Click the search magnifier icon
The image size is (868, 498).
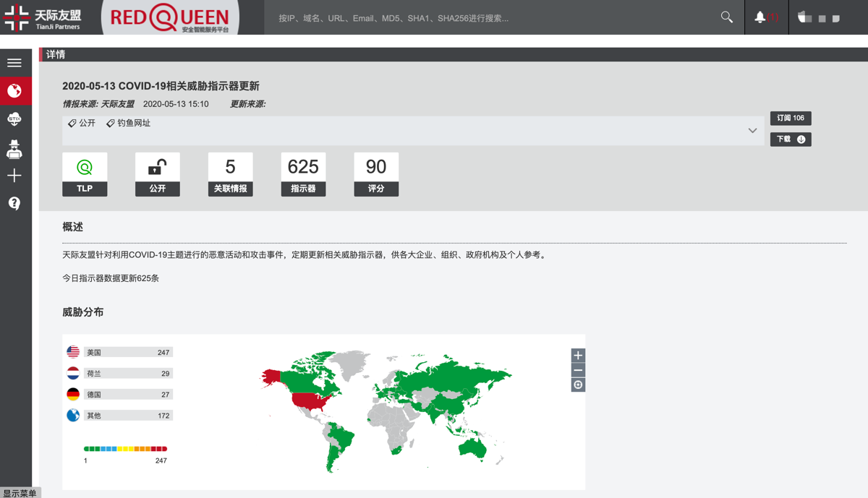727,17
